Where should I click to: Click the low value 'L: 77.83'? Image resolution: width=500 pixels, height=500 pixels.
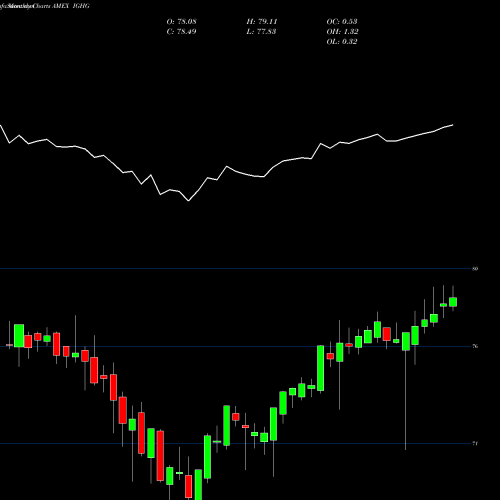tap(261, 32)
